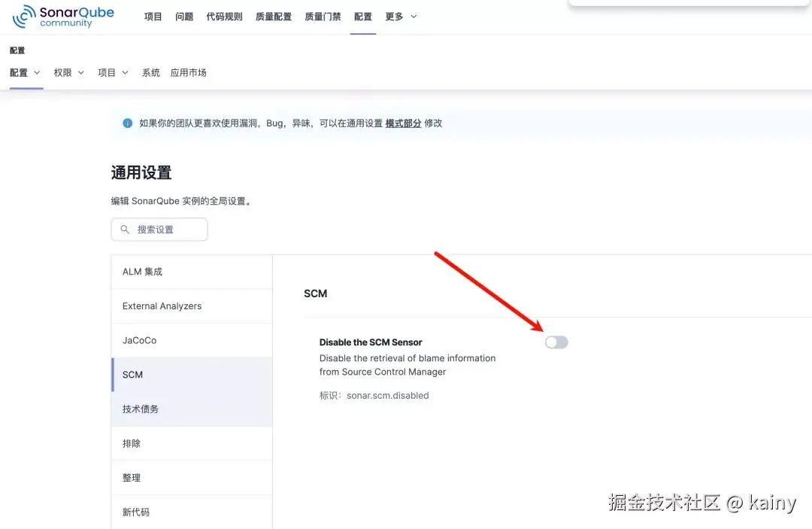This screenshot has width=812, height=529.
Task: Follow the 模式部分 link in banner
Action: [x=404, y=123]
